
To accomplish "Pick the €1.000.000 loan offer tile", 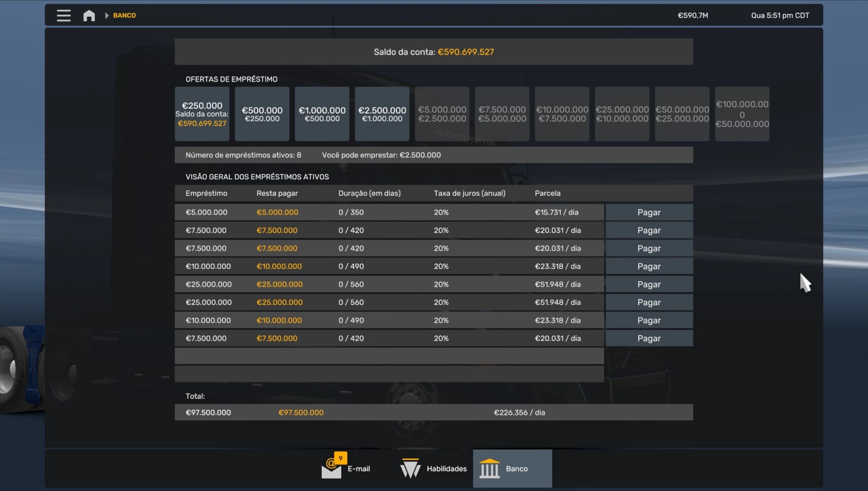I will point(322,114).
